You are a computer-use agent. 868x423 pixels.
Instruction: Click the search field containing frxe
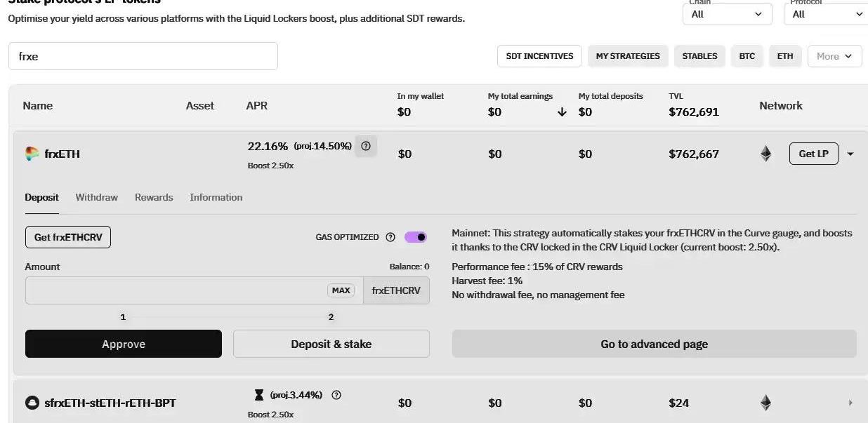click(143, 56)
